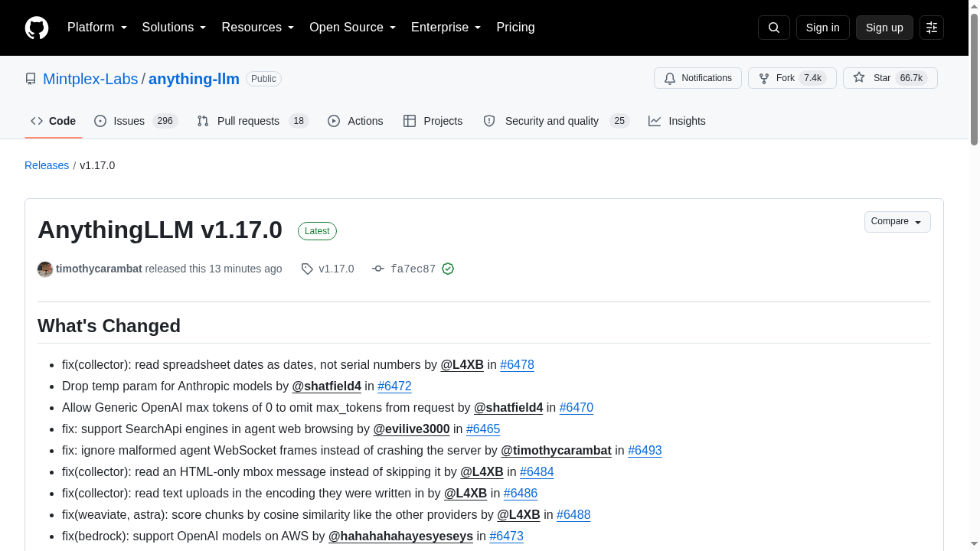The width and height of the screenshot is (980, 551).
Task: Open pull request #6478
Action: pos(517,365)
